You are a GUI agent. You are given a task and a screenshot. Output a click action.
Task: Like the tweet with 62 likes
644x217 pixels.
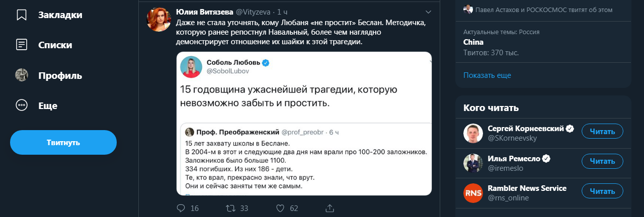(x=281, y=208)
